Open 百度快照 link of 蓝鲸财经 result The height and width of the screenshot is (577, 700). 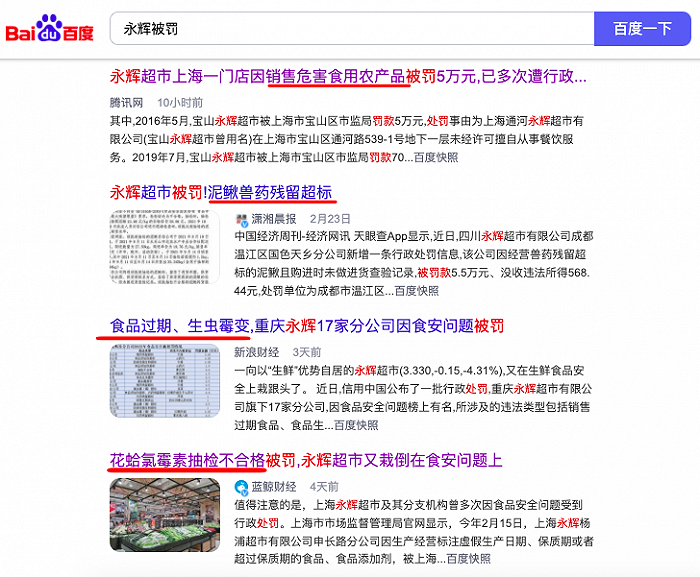point(468,559)
